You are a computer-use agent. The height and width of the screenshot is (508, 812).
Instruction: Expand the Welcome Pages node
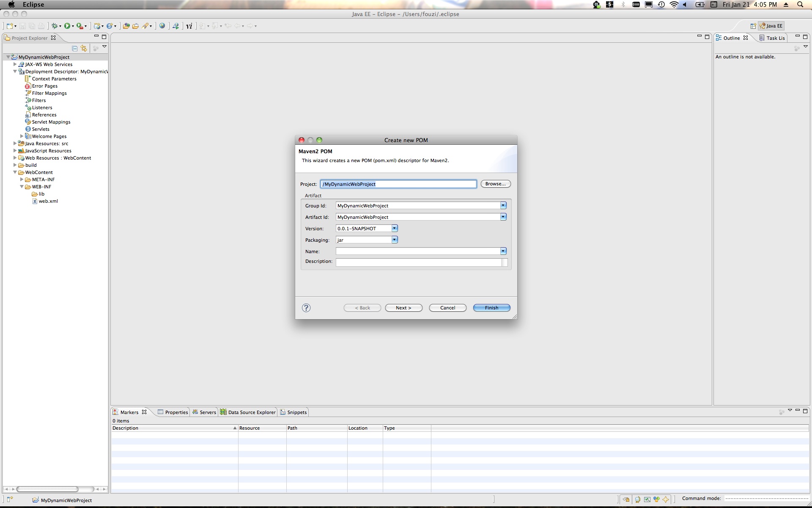pyautogui.click(x=22, y=136)
